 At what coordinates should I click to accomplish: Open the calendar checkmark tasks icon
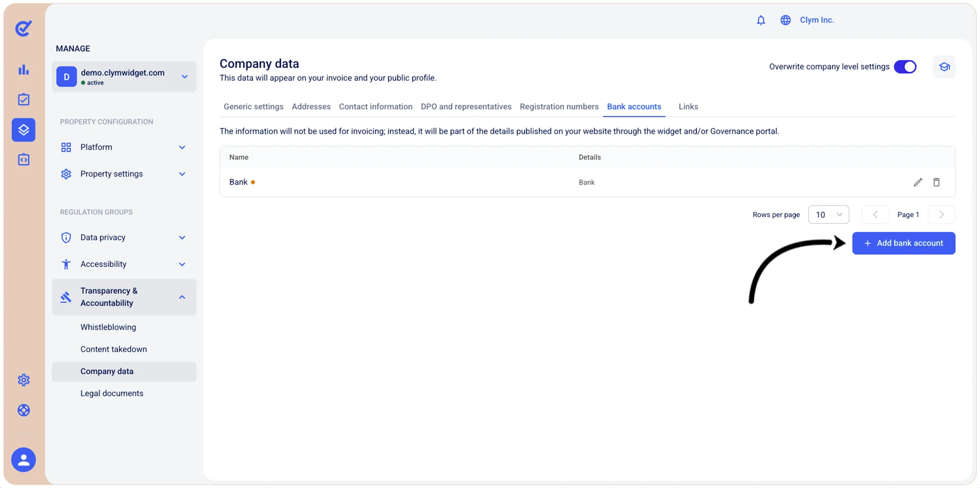click(x=24, y=99)
